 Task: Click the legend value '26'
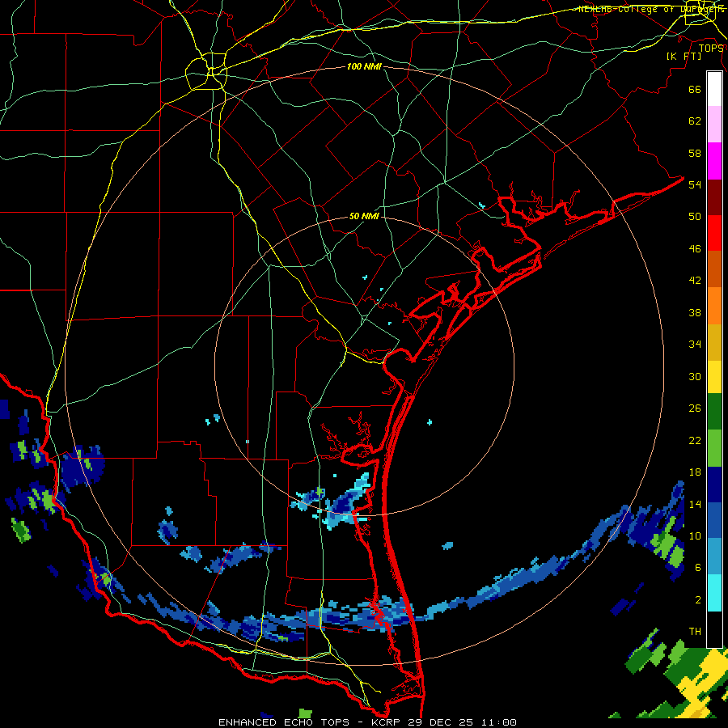click(695, 408)
